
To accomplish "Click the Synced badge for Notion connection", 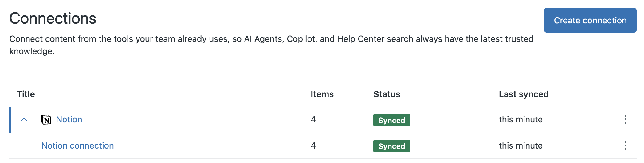I will pyautogui.click(x=391, y=146).
